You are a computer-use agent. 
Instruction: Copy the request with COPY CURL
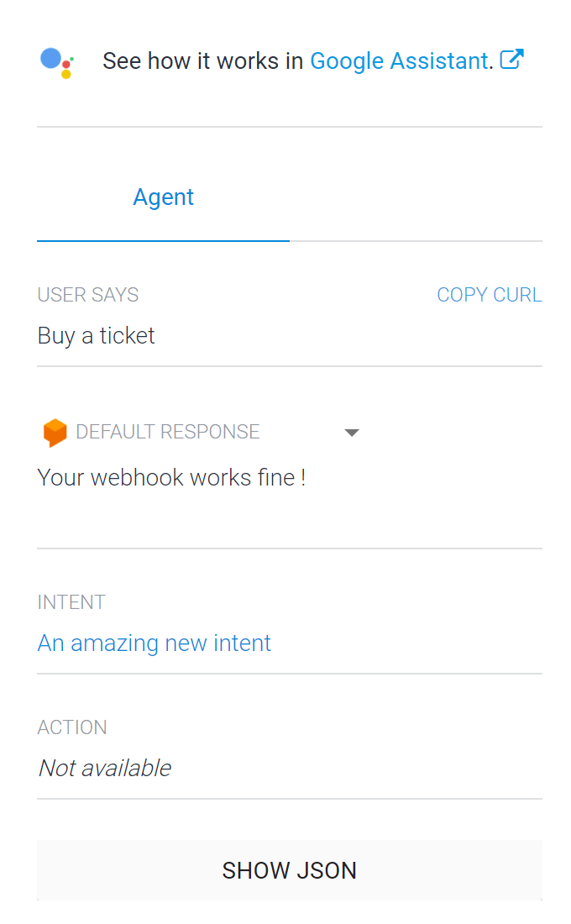pos(489,295)
